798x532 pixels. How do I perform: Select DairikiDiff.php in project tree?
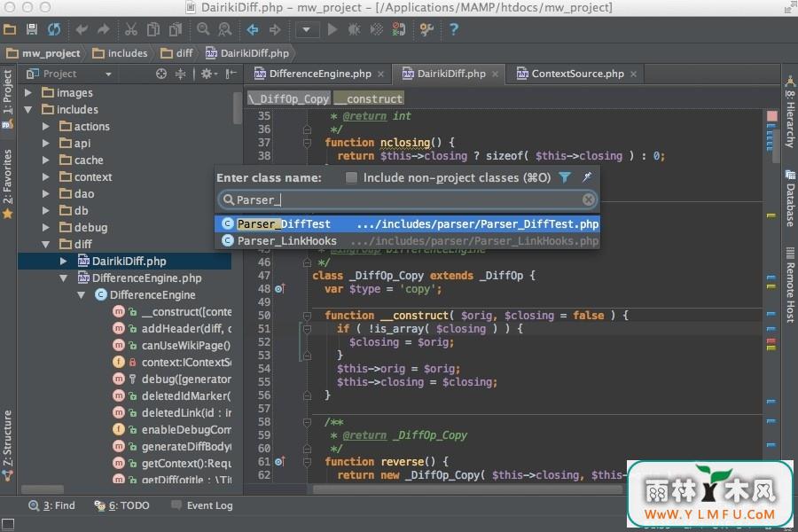[125, 262]
